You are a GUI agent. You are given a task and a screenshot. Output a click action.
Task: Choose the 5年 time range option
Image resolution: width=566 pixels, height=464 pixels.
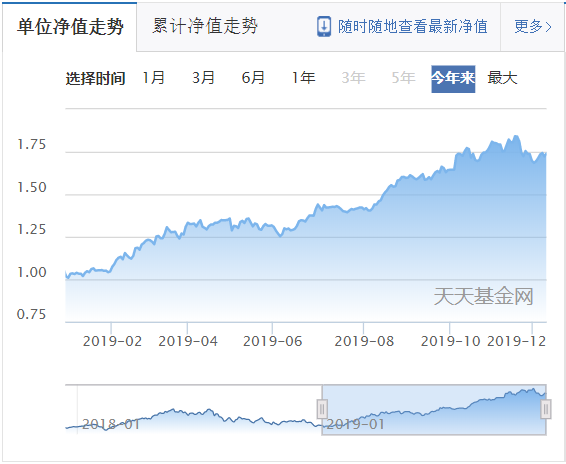point(403,78)
